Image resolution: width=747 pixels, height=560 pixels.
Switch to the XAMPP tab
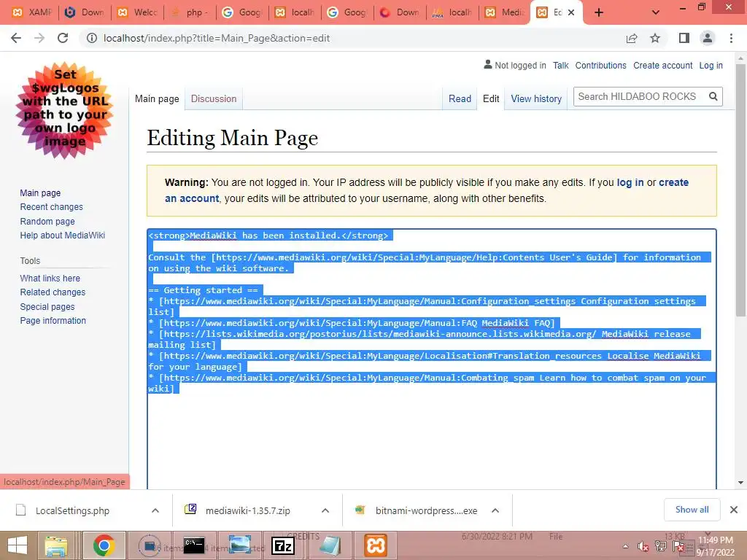coord(32,12)
